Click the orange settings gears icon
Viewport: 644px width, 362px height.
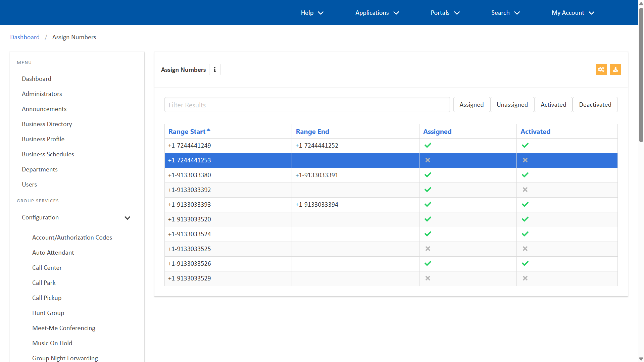601,69
